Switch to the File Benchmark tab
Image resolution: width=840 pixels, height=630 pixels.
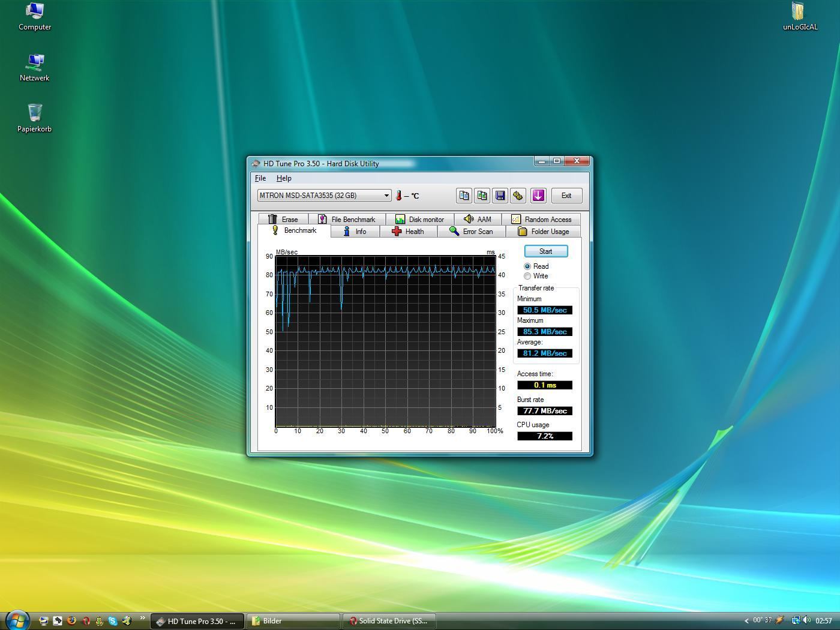pyautogui.click(x=347, y=219)
